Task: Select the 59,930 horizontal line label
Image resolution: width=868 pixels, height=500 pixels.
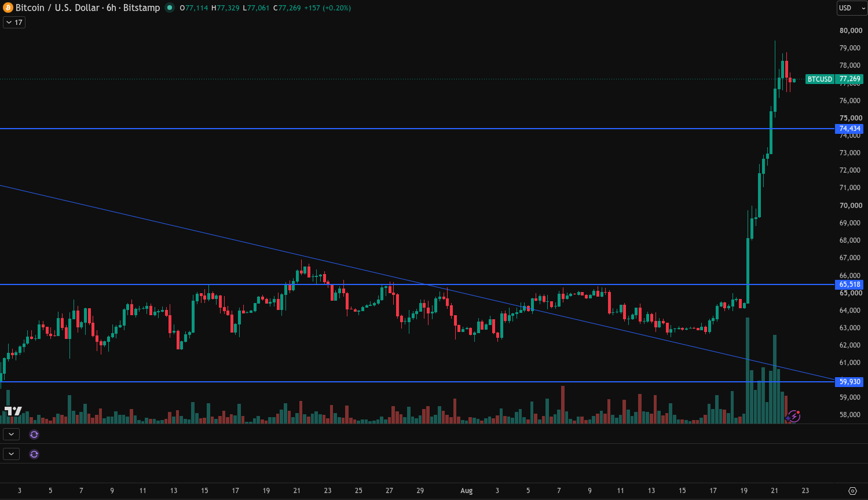Action: click(x=849, y=382)
